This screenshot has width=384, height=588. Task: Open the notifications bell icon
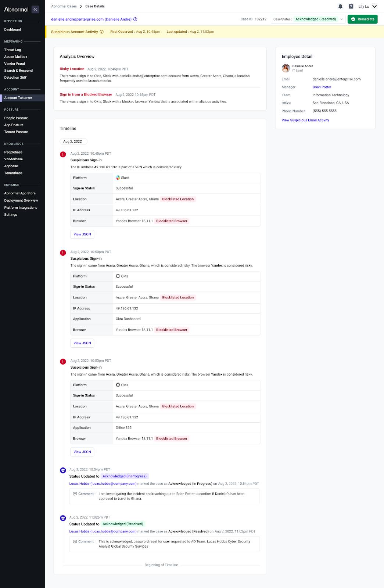tap(340, 6)
